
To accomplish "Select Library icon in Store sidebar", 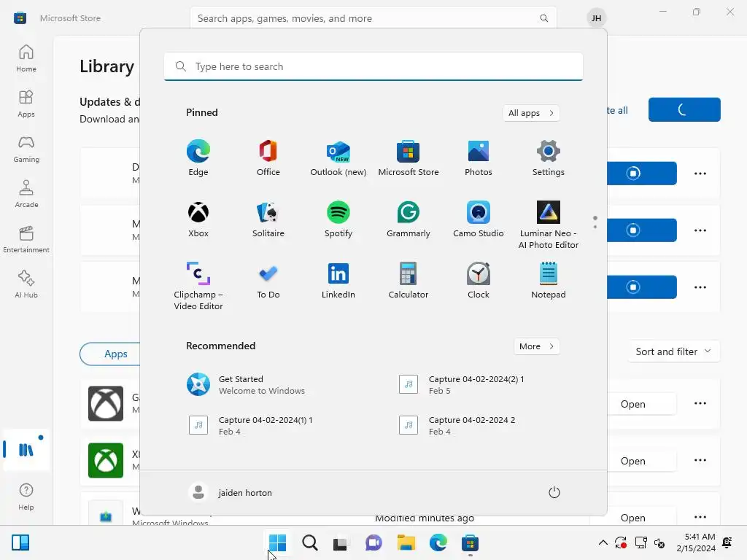I will point(26,449).
